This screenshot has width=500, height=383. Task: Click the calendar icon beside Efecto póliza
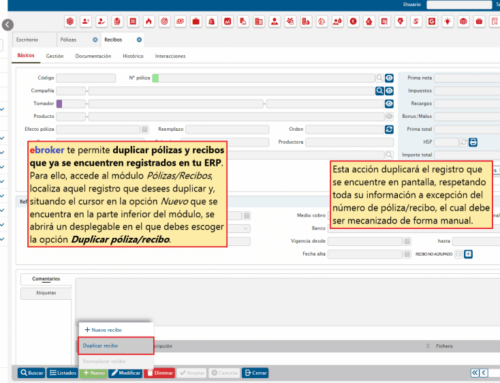[x=145, y=129]
